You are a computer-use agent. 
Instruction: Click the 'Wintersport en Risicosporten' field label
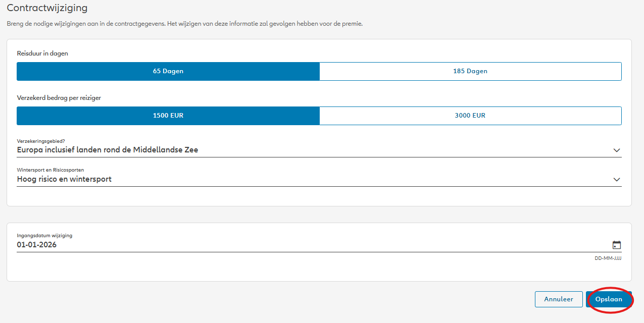point(51,170)
